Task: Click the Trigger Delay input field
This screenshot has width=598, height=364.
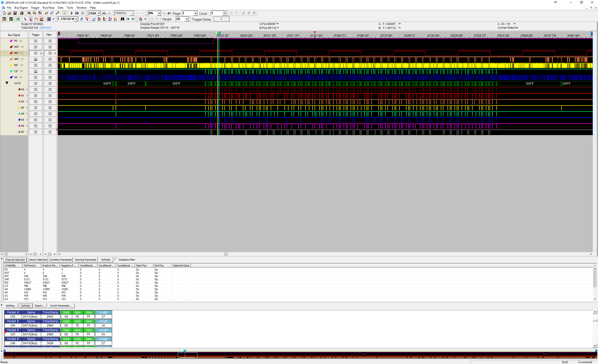Action: 221,19
